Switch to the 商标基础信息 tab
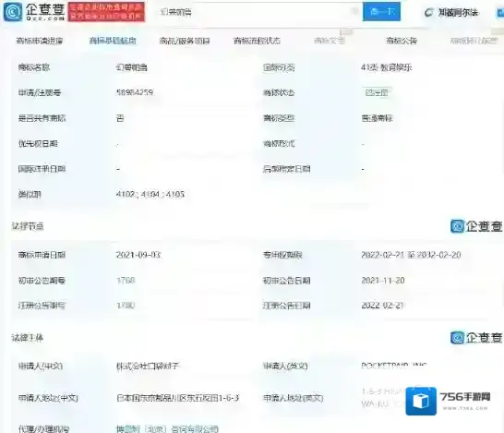This screenshot has height=433, width=504. click(x=113, y=41)
